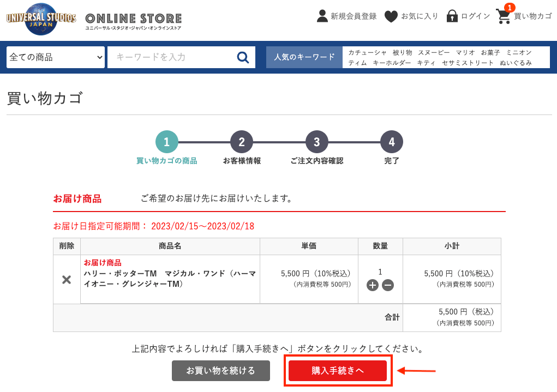Viewport: 557px width, 392px height.
Task: Increase quantity with the plus icon
Action: tap(373, 285)
